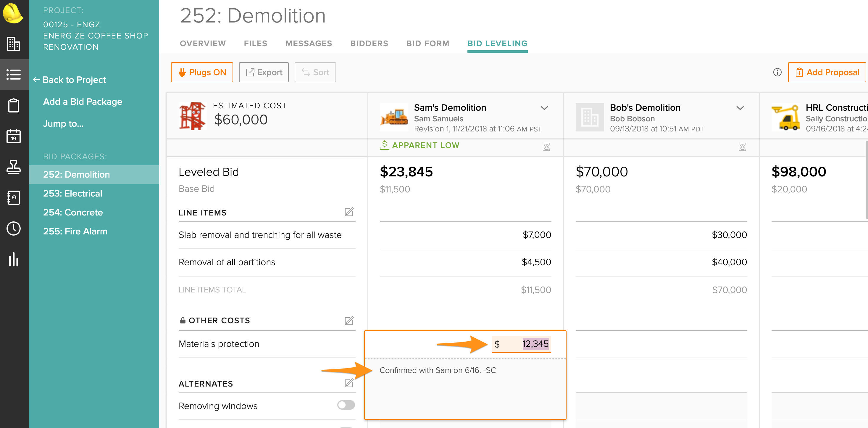The height and width of the screenshot is (428, 868).
Task: Expand Bob's Demolition dropdown chevron
Action: click(740, 108)
